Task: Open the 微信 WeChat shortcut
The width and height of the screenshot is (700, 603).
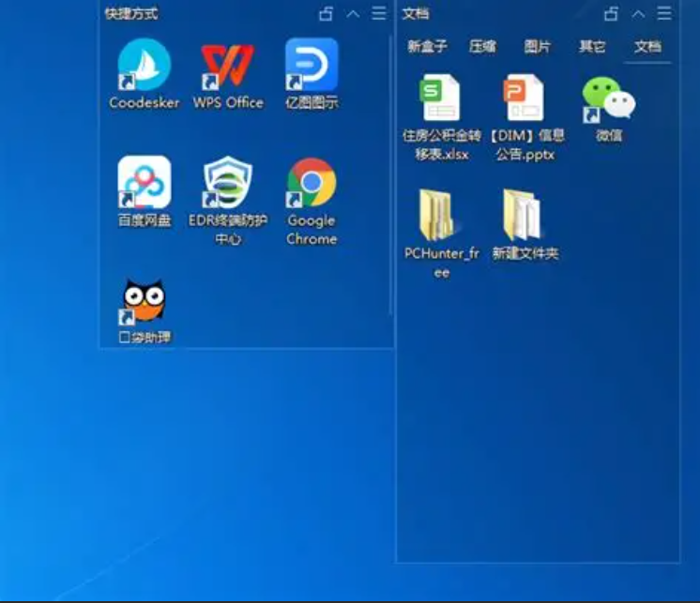Action: (x=608, y=99)
